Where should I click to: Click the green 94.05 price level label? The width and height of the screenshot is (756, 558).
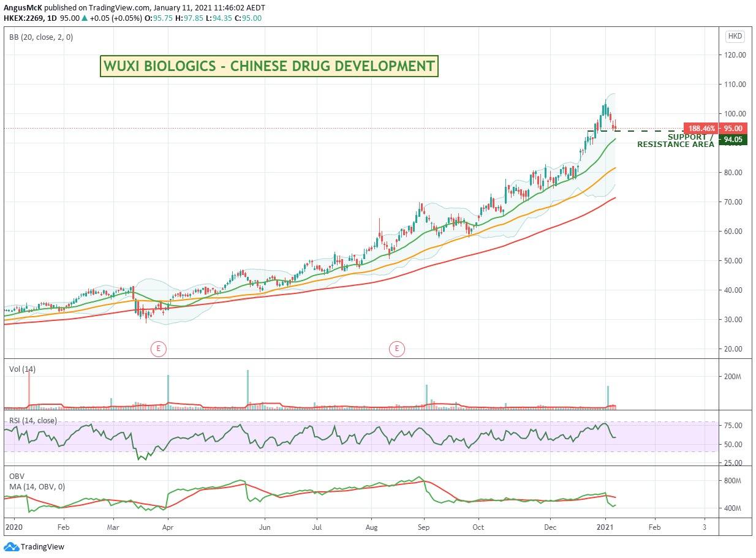click(x=733, y=140)
